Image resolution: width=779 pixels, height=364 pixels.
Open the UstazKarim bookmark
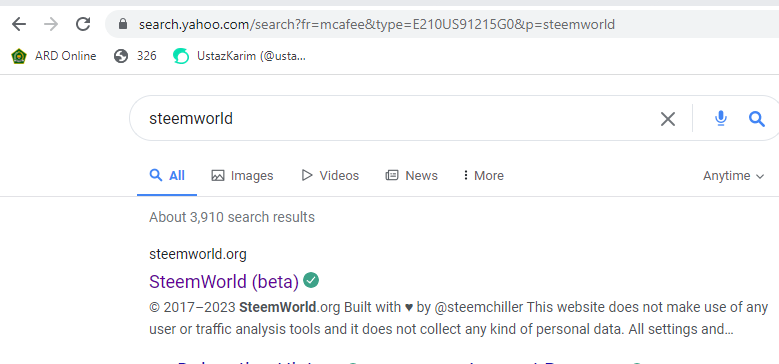click(x=239, y=56)
